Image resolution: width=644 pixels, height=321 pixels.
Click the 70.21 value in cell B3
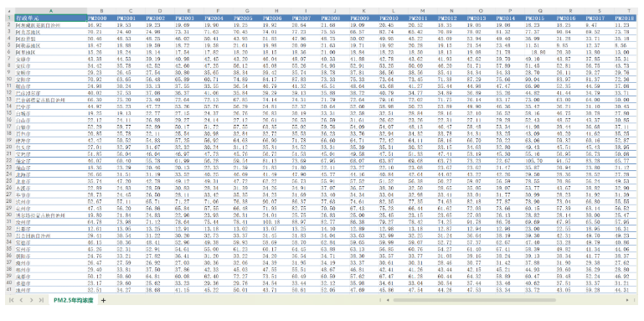[101, 32]
